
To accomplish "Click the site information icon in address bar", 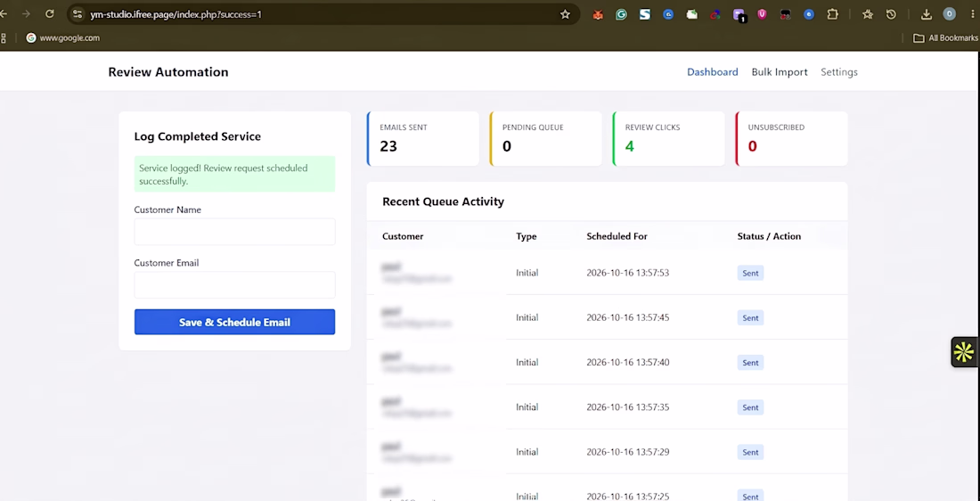I will [77, 13].
